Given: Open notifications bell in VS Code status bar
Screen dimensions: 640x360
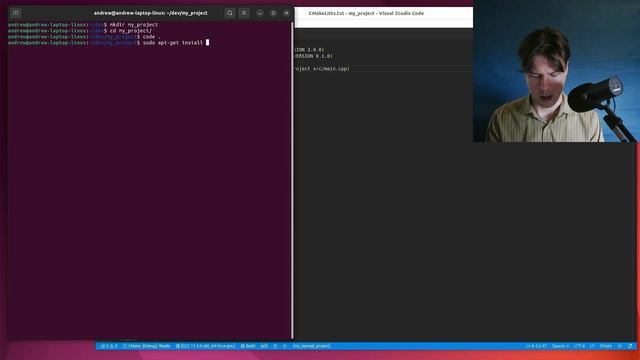Looking at the screenshot, I should click(x=630, y=346).
